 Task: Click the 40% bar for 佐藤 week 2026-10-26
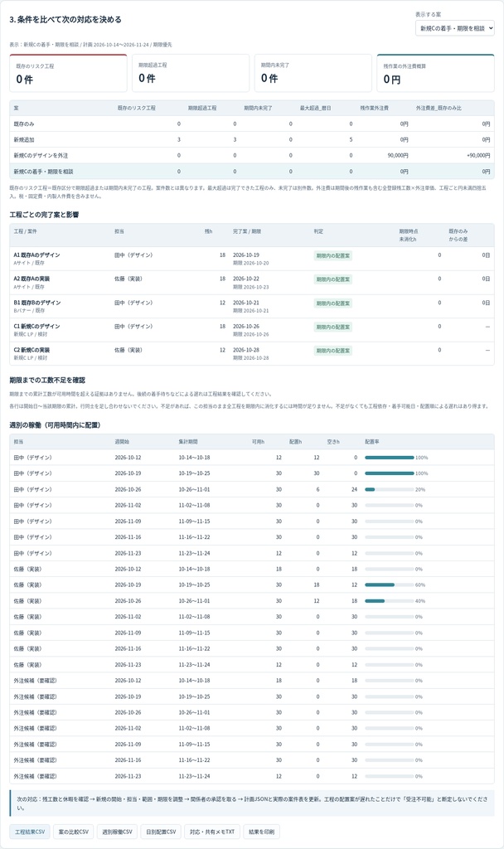pos(390,601)
